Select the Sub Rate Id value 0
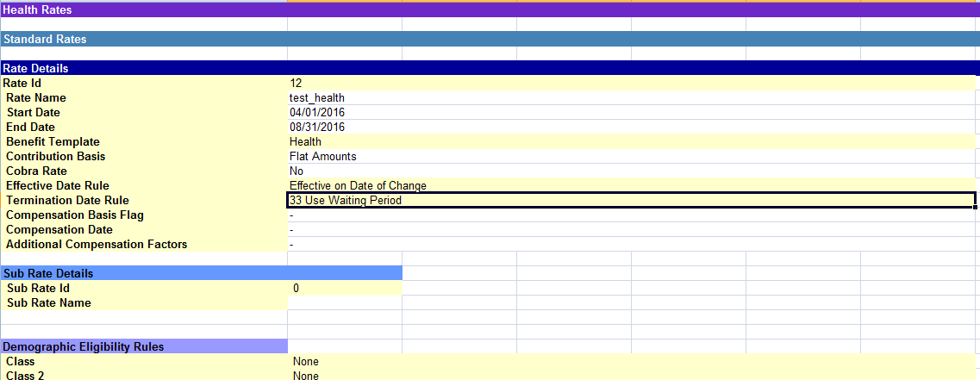Image resolution: width=980 pixels, height=380 pixels. point(345,288)
